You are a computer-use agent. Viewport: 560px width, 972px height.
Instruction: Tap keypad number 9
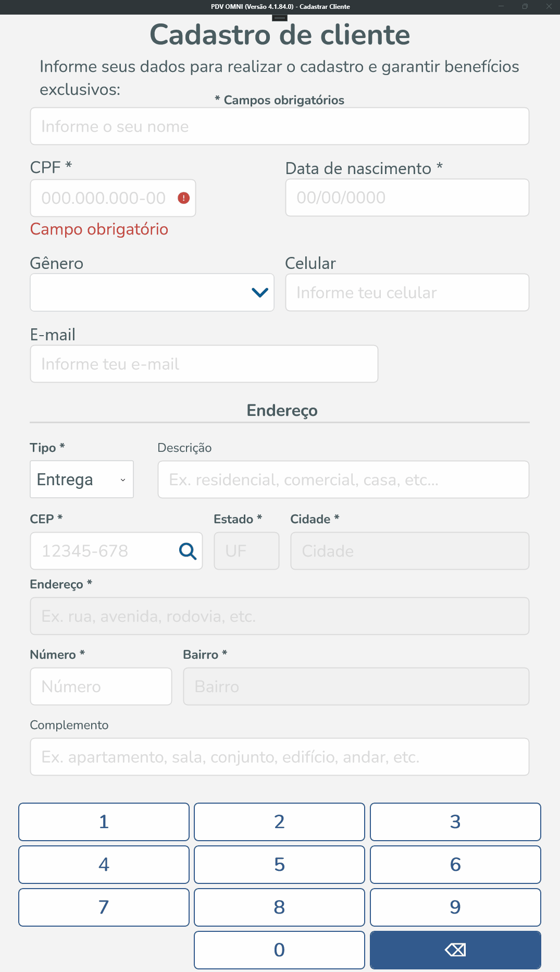click(x=455, y=907)
